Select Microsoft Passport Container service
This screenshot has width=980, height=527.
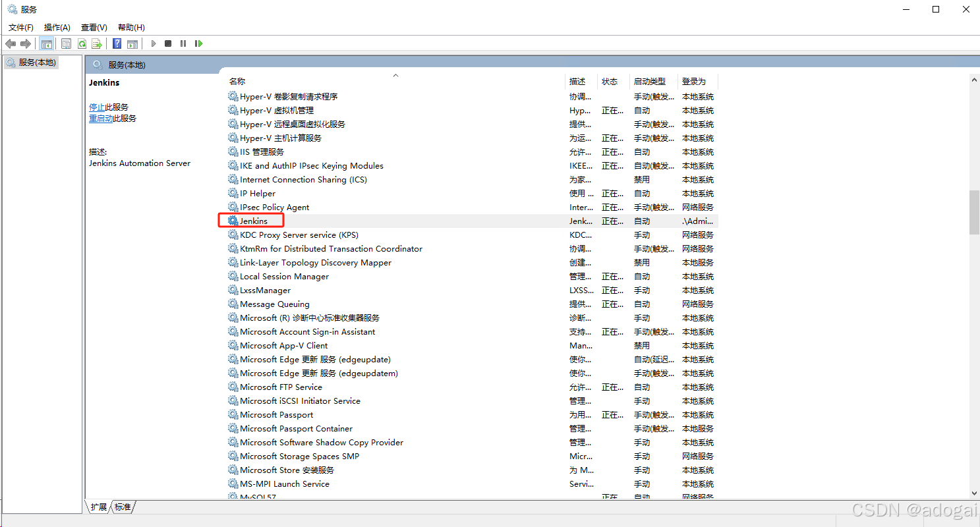click(x=472, y=428)
